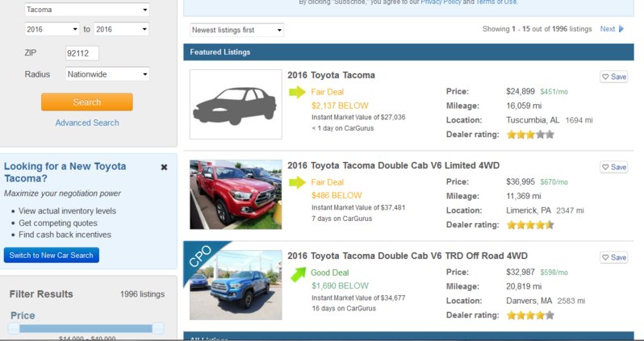The width and height of the screenshot is (644, 341).
Task: Click dealer rating stars for Tuscumbia listing
Action: click(x=530, y=135)
